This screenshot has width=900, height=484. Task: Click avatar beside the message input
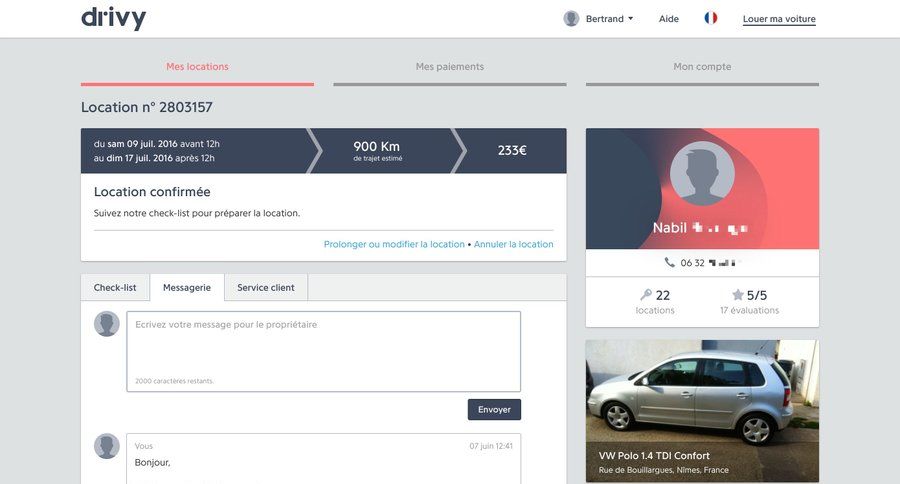[107, 324]
